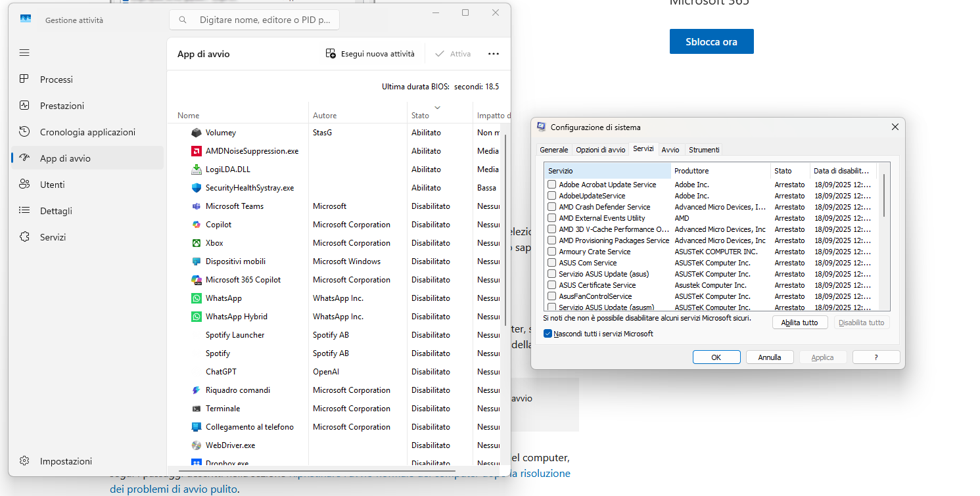Open Cronologia applicazioni page
Screen dimensions: 980x496
click(x=87, y=132)
